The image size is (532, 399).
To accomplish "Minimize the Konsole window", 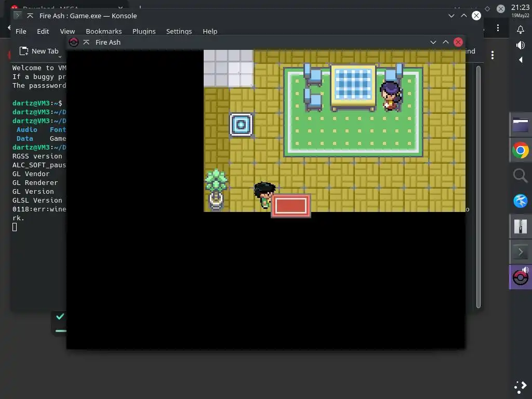I will point(451,16).
